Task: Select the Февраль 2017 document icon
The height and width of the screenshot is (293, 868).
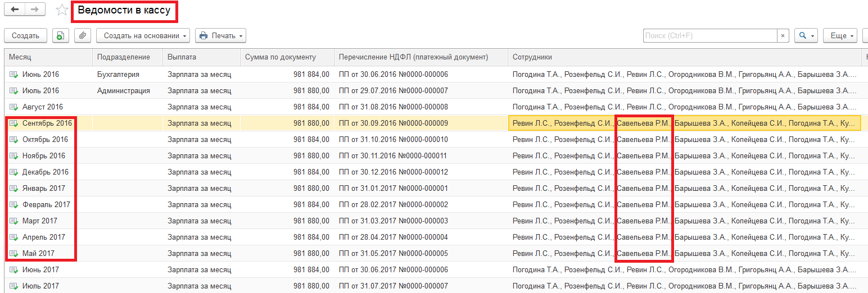Action: (13, 204)
